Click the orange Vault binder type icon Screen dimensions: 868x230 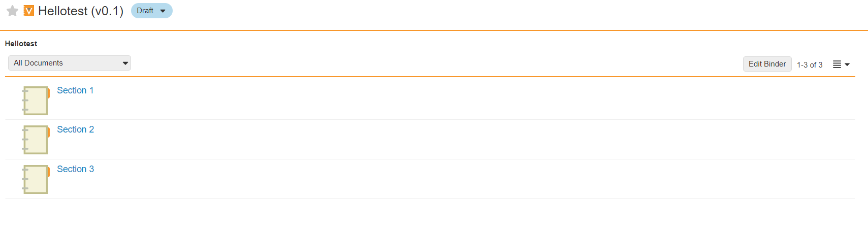[x=29, y=11]
